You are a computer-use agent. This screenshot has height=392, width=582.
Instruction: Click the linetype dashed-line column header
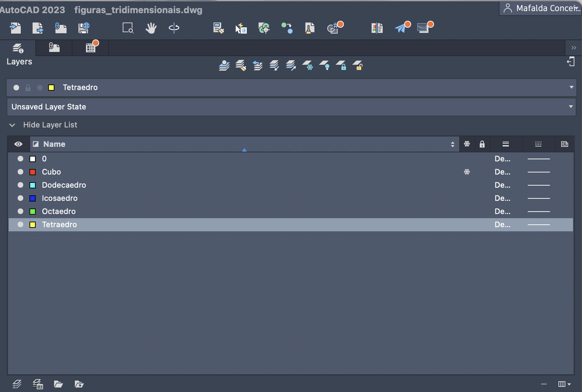tap(538, 144)
